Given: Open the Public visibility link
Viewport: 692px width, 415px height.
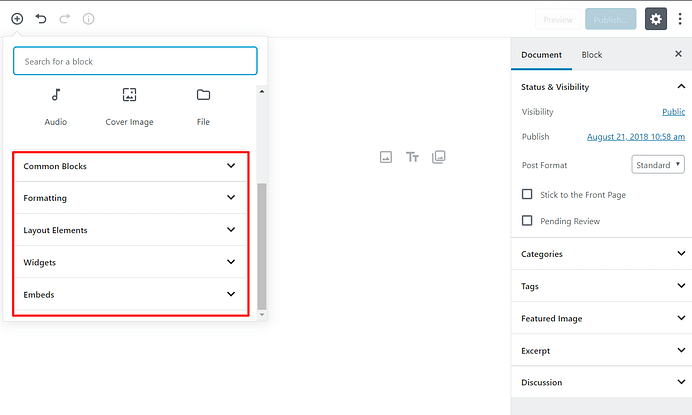Looking at the screenshot, I should coord(673,112).
